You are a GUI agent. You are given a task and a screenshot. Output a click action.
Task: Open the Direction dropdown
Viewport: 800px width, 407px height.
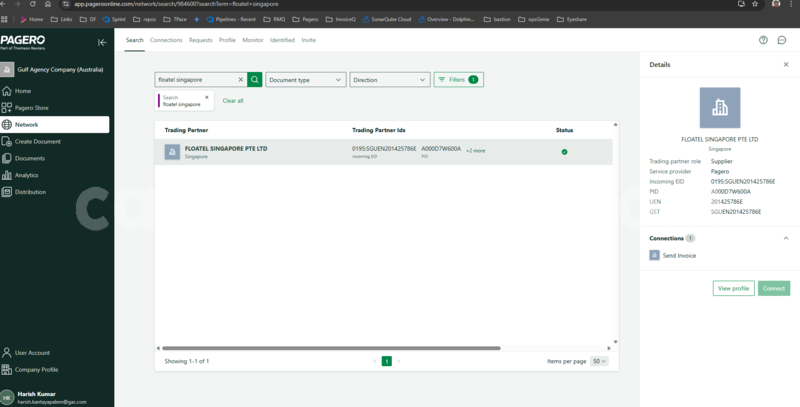(x=390, y=80)
